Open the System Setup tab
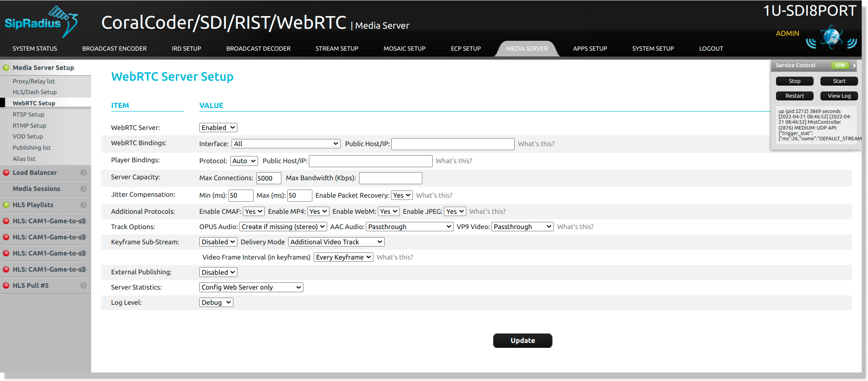This screenshot has height=381, width=868. point(653,48)
